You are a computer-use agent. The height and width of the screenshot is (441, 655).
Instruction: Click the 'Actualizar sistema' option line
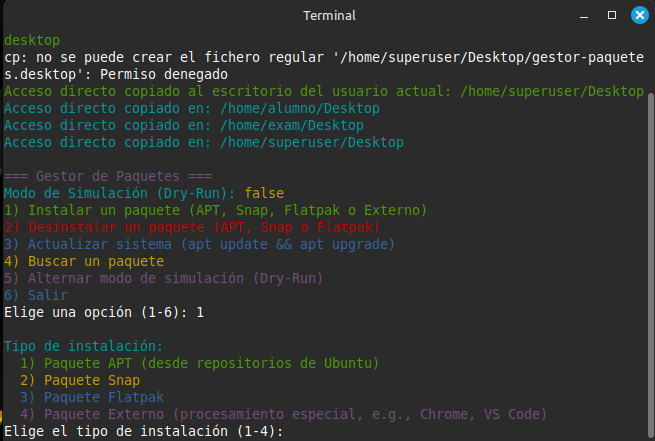pos(199,244)
